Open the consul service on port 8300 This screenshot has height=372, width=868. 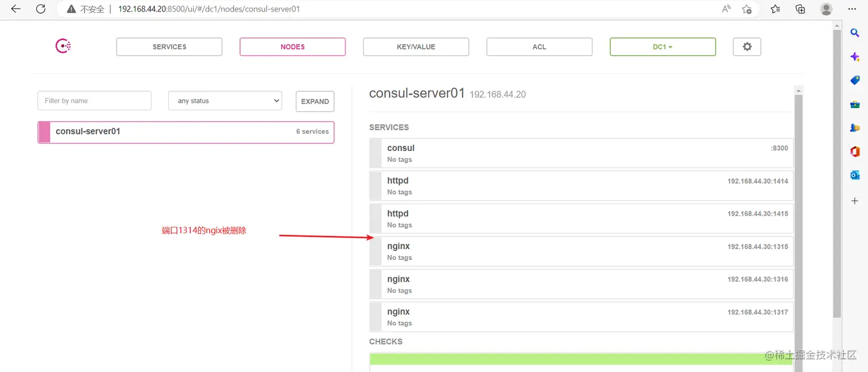click(x=582, y=153)
